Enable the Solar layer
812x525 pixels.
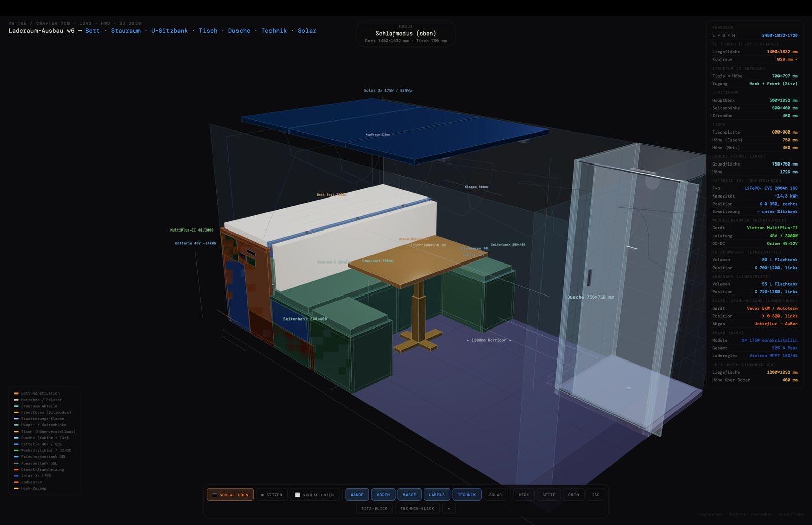pos(495,495)
